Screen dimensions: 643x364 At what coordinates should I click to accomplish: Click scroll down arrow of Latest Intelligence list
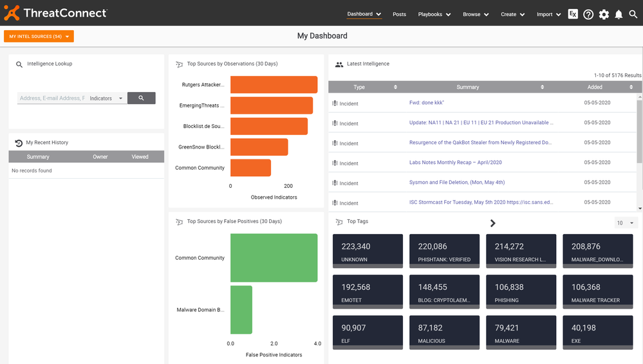(640, 208)
